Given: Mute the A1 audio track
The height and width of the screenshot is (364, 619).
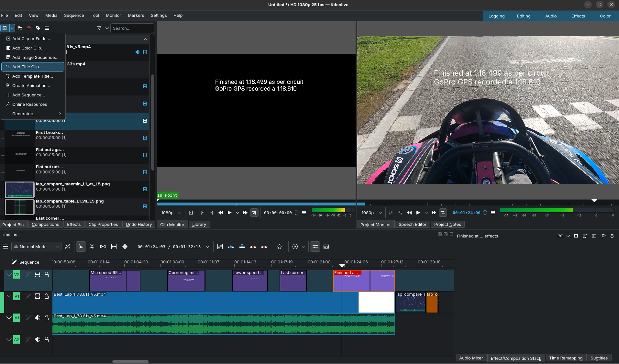Looking at the screenshot, I should tap(38, 318).
